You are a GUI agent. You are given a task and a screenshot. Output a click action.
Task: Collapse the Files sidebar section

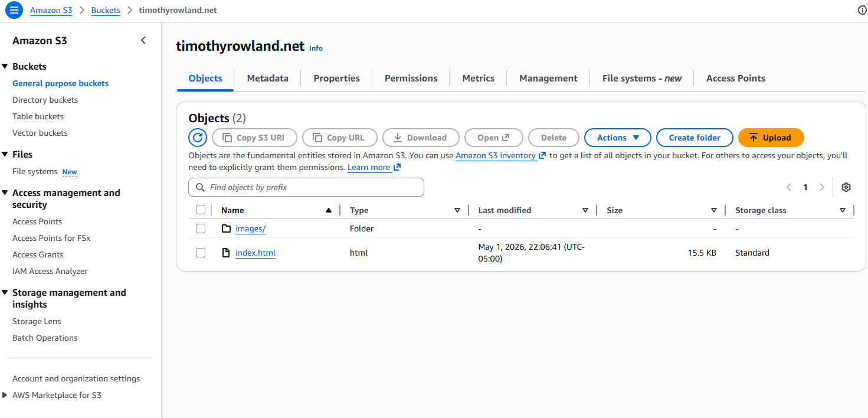pyautogui.click(x=5, y=154)
